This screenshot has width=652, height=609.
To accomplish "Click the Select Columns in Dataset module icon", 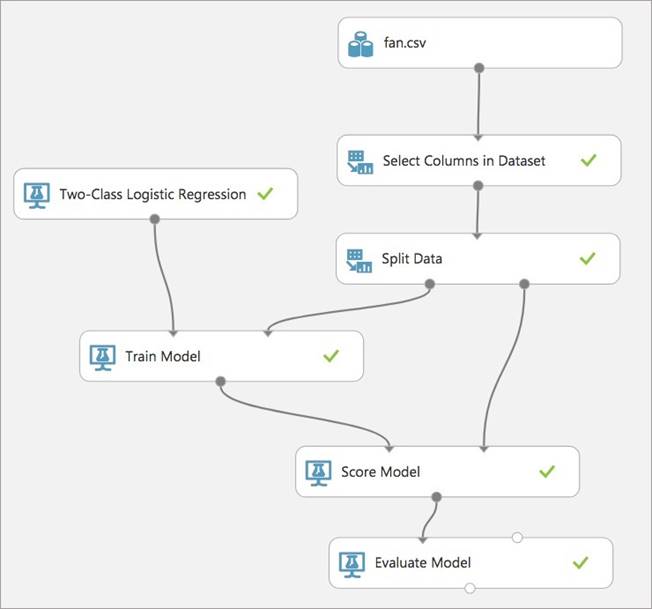I will pos(359,161).
